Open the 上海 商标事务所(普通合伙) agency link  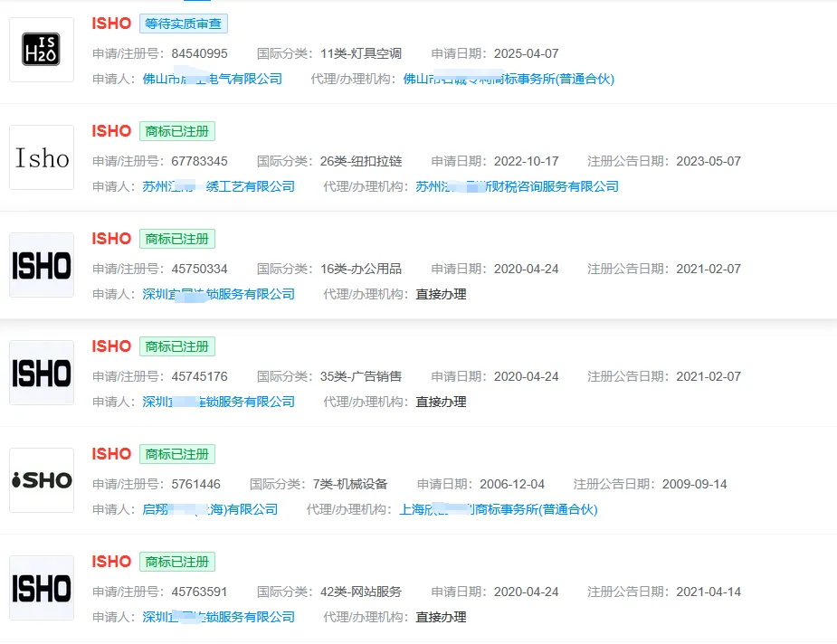coord(499,509)
